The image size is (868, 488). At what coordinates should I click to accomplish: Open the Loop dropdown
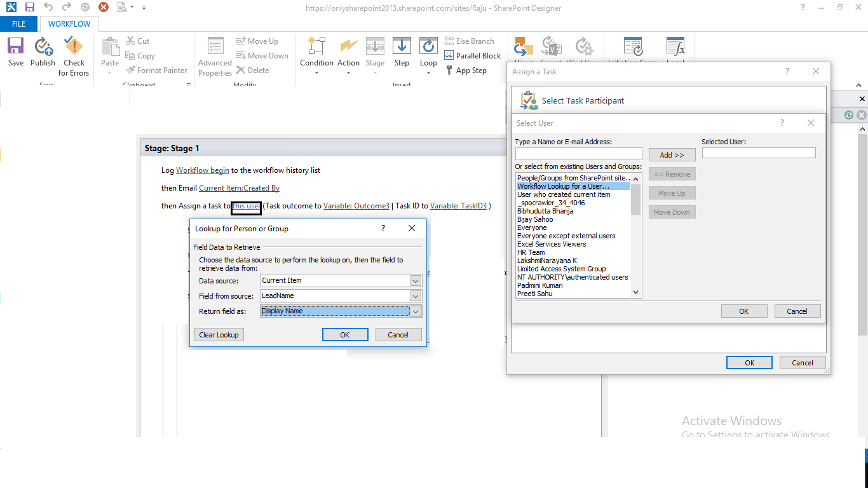pyautogui.click(x=428, y=55)
